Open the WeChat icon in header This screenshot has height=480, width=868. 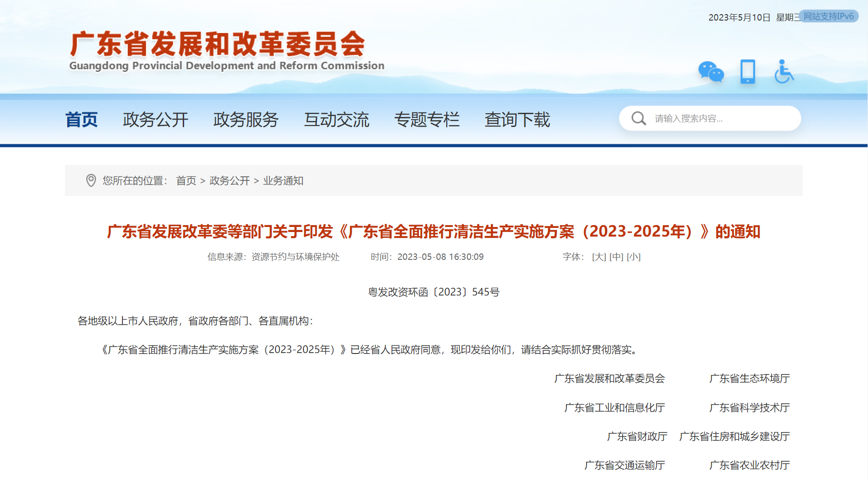(x=711, y=72)
